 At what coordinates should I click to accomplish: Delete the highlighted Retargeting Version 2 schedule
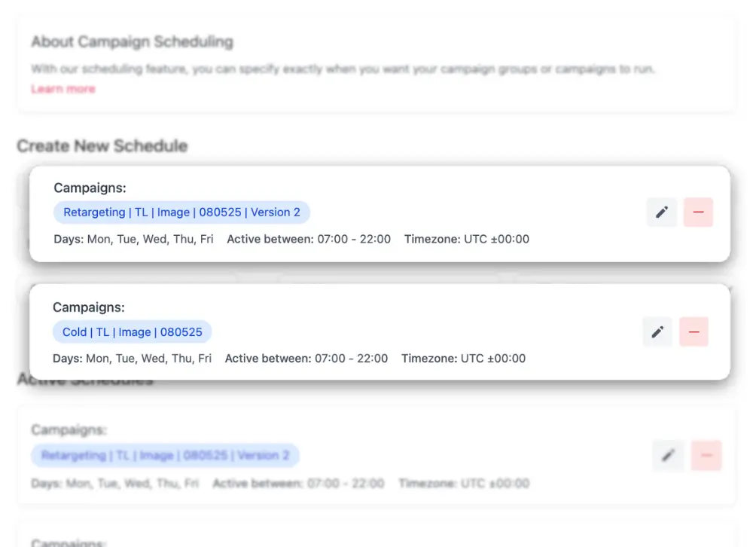[x=698, y=212]
